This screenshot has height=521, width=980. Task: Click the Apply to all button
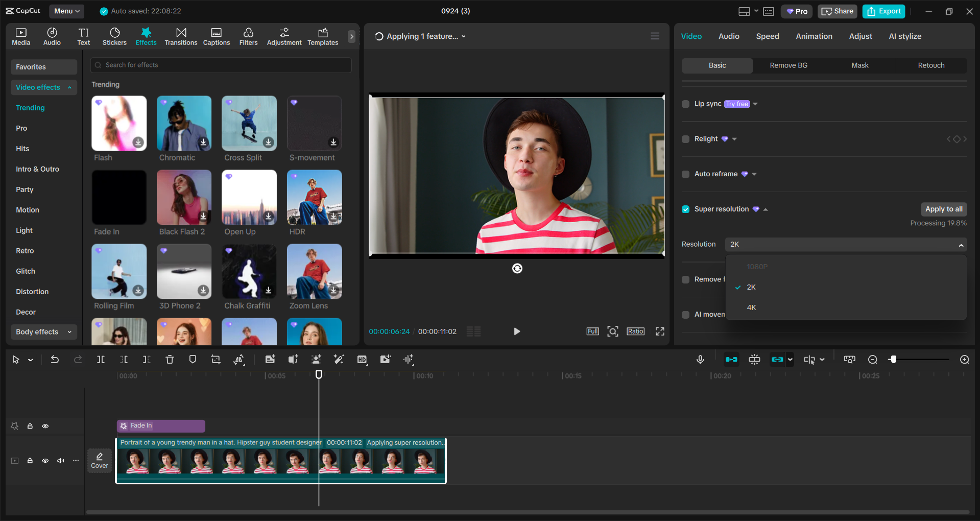point(943,209)
